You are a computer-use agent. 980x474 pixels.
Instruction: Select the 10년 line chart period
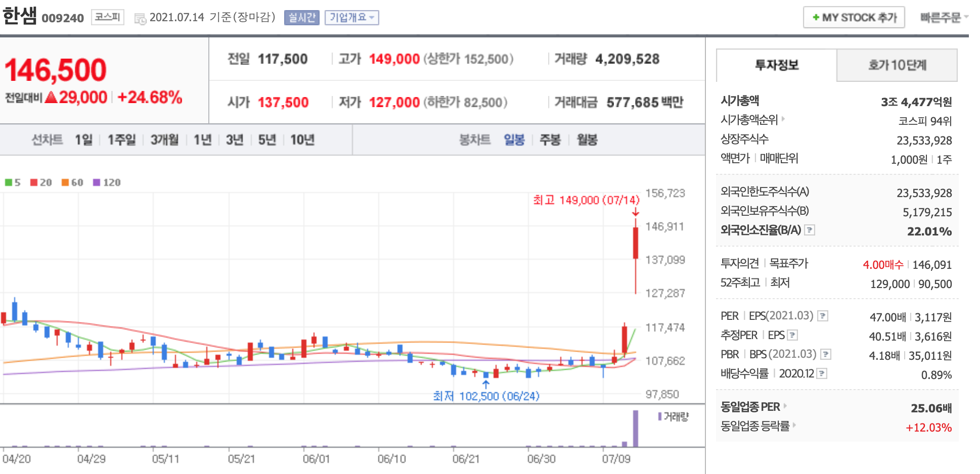point(302,139)
